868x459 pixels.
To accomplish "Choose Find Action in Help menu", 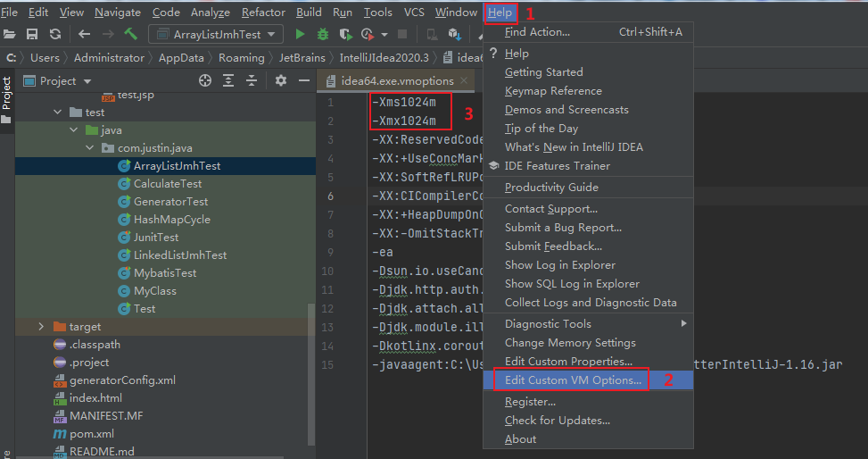I will tap(588, 32).
